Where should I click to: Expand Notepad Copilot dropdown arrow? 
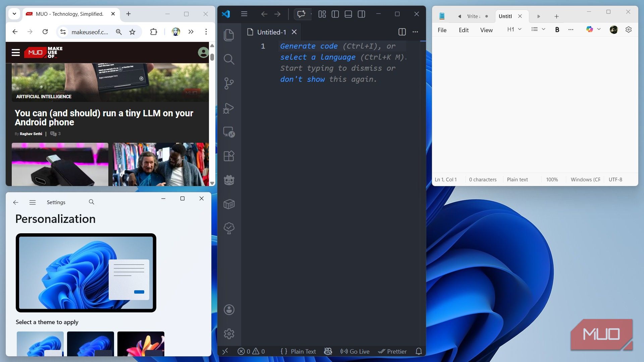click(599, 29)
